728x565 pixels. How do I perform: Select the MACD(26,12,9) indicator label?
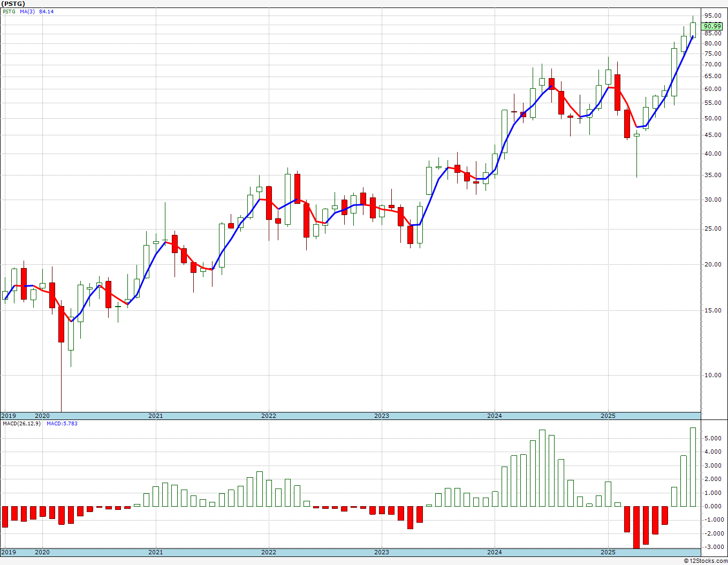(21, 424)
